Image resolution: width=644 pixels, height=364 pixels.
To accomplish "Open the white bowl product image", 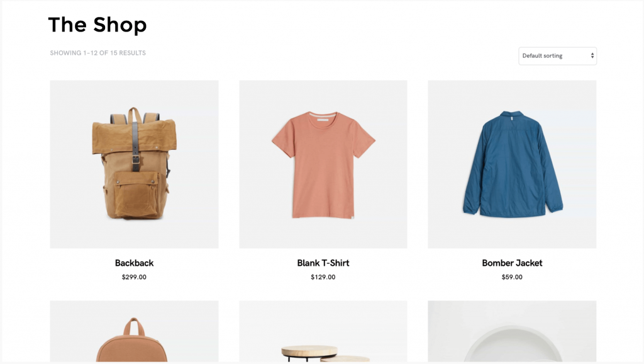I will pos(512,331).
